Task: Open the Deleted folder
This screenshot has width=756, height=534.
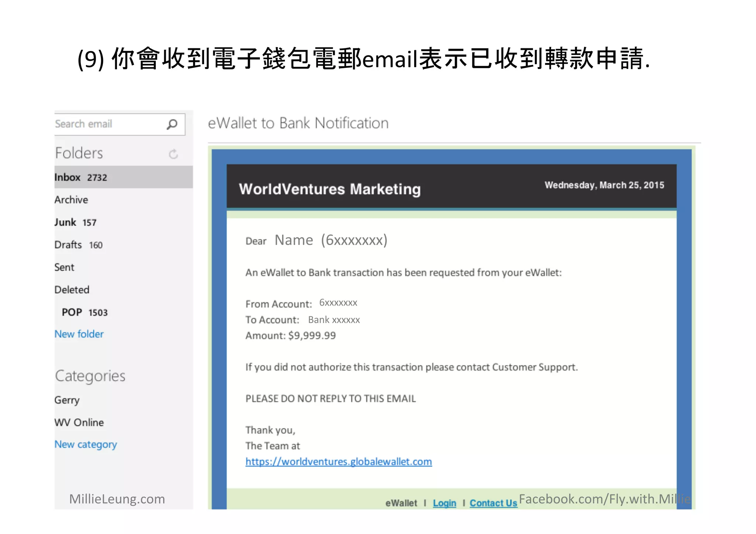Action: click(72, 290)
